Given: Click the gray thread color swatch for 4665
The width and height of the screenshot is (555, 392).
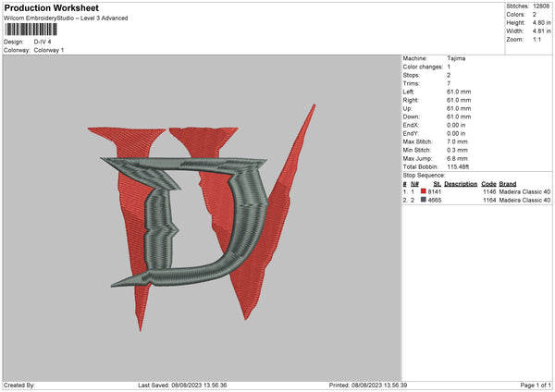Looking at the screenshot, I should [x=423, y=200].
